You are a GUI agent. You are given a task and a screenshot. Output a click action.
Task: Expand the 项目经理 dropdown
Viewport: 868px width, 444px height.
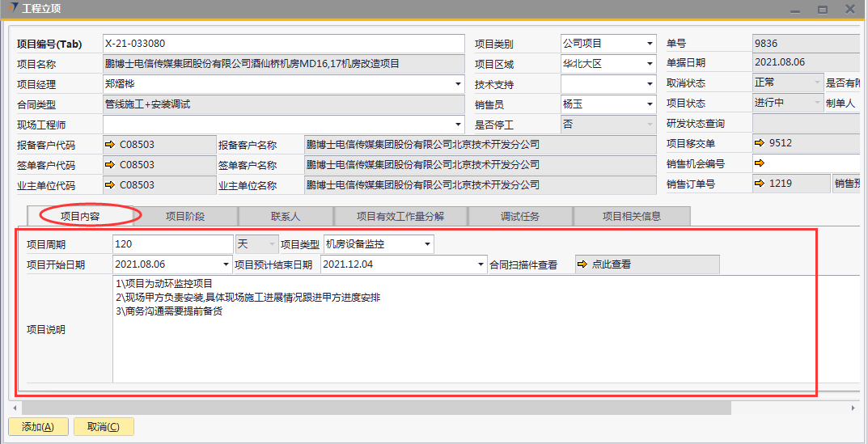pyautogui.click(x=458, y=84)
